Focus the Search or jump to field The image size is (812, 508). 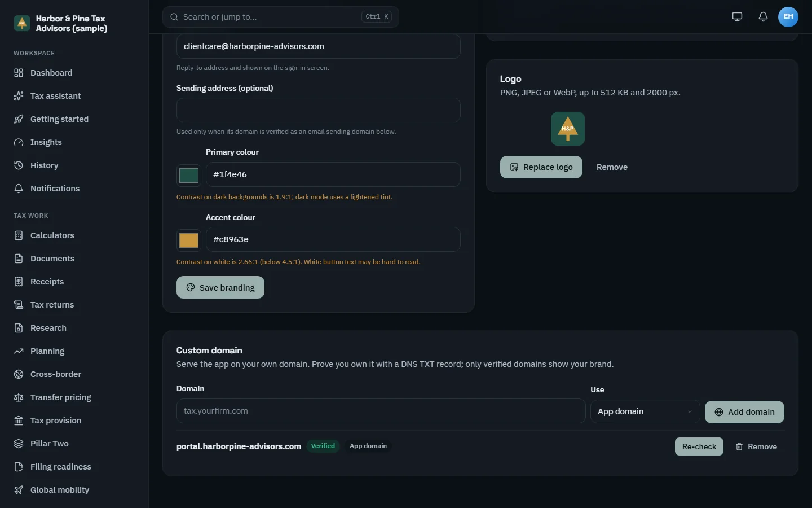pyautogui.click(x=281, y=17)
